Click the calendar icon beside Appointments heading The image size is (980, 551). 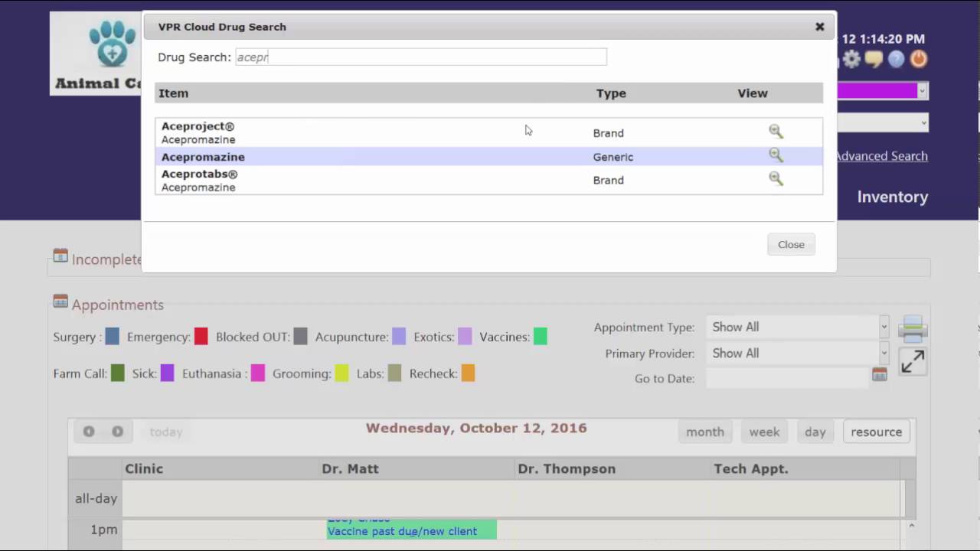pyautogui.click(x=60, y=302)
